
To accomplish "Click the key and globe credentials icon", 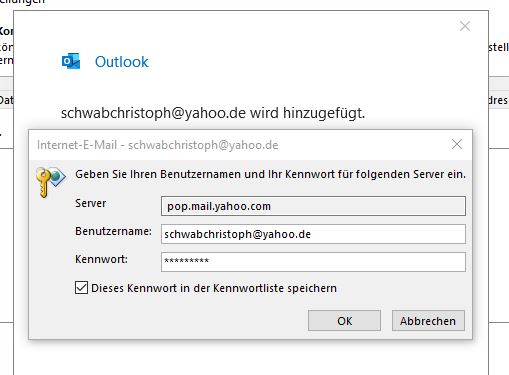I will tap(50, 182).
